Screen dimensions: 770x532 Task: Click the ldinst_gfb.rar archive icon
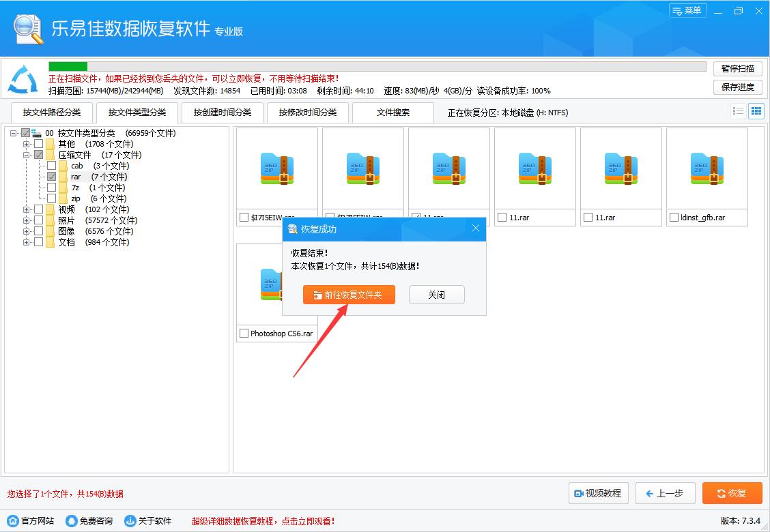[x=707, y=169]
